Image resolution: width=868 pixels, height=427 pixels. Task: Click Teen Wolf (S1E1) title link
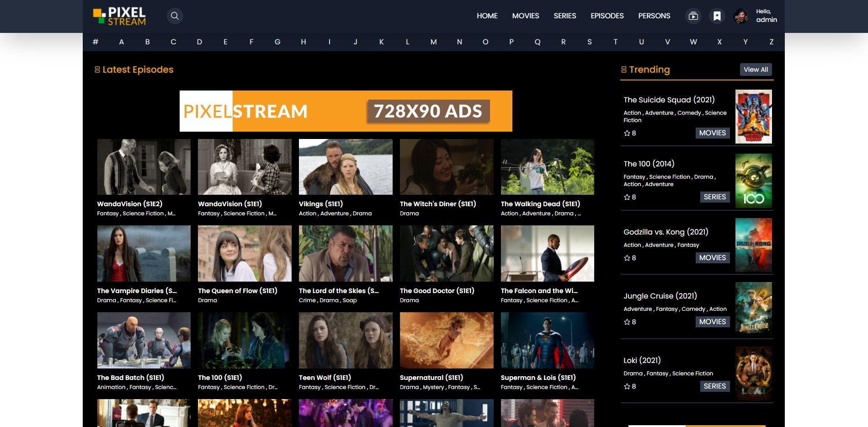pos(325,378)
